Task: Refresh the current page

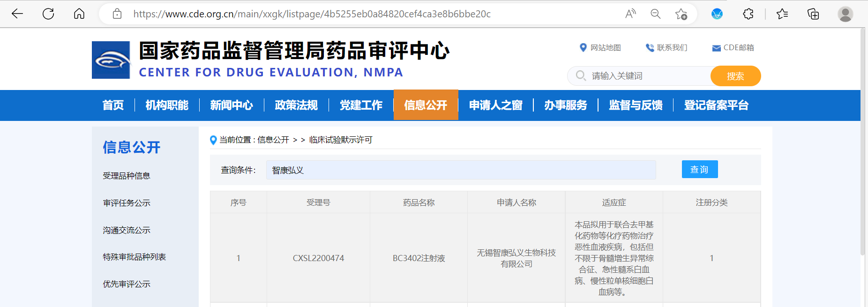Action: [48, 14]
